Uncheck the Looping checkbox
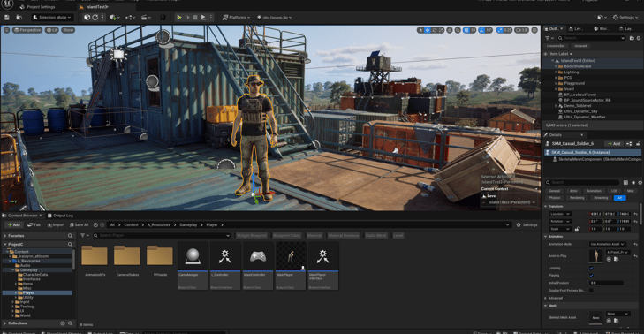 coord(591,268)
